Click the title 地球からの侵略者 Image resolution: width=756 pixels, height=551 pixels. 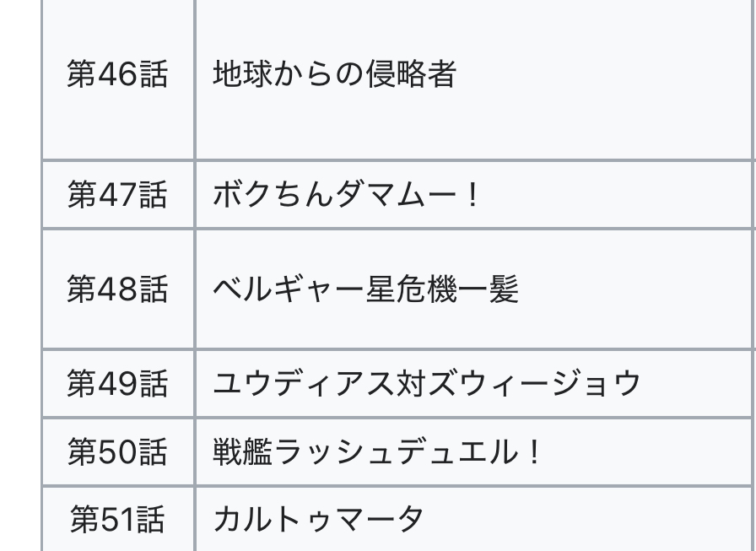coord(334,74)
